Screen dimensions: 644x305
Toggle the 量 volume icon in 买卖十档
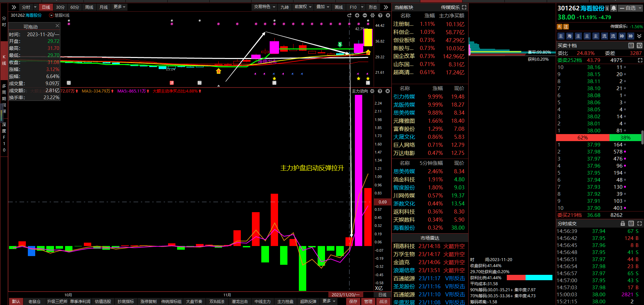631,46
